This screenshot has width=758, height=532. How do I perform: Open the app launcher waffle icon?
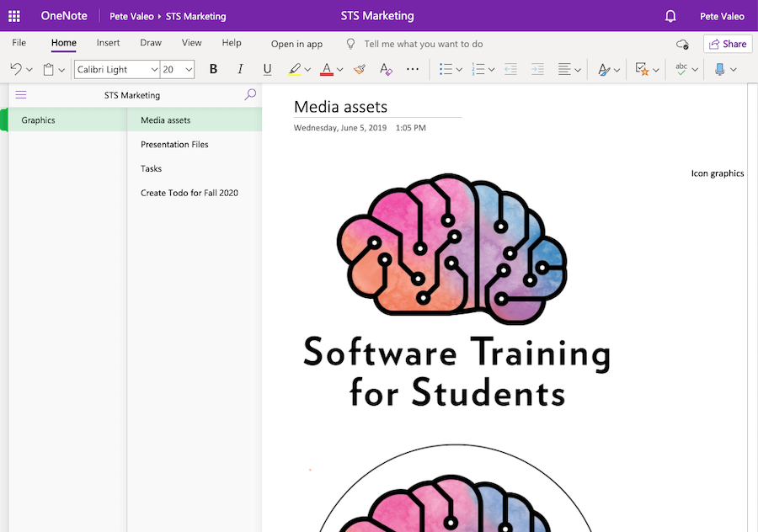tap(14, 16)
